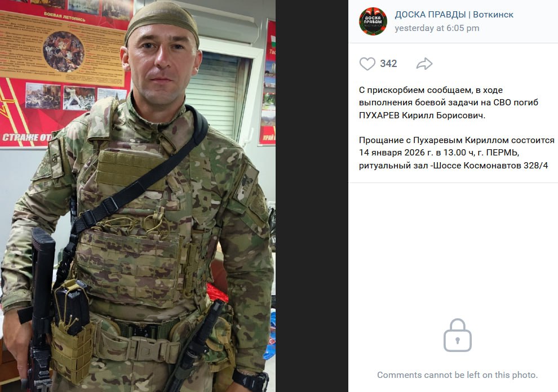Like the photo with the heart icon
Screen dimensions: 558x392
coord(367,64)
